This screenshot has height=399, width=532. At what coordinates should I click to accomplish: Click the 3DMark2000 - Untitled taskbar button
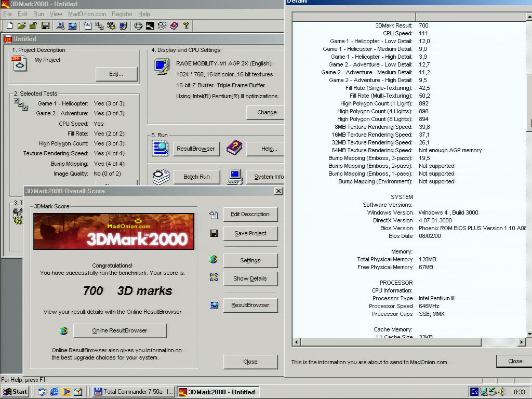tap(218, 392)
